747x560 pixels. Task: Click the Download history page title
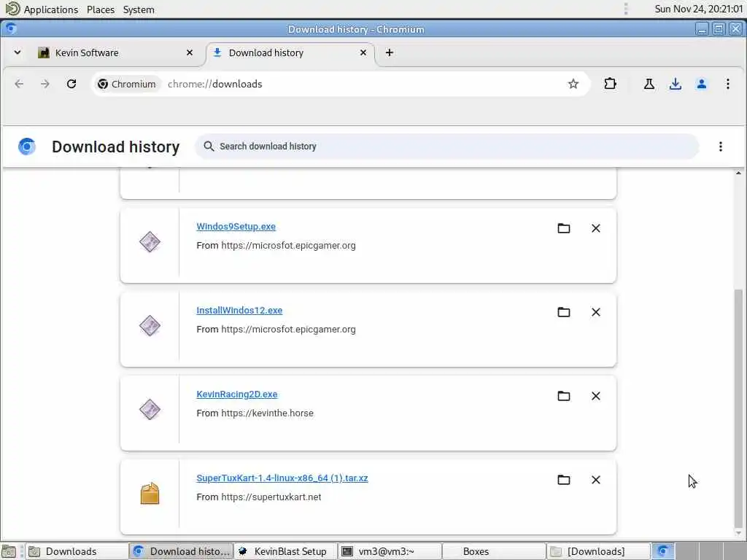point(116,147)
